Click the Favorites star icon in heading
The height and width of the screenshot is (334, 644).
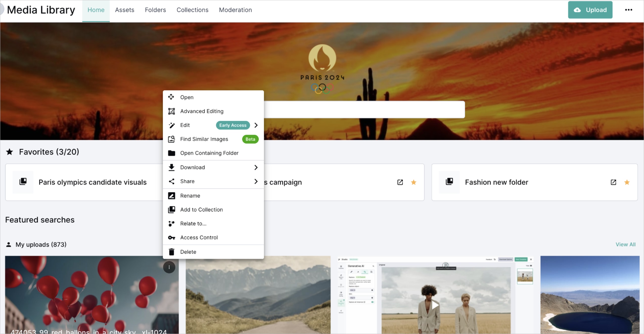pyautogui.click(x=10, y=152)
